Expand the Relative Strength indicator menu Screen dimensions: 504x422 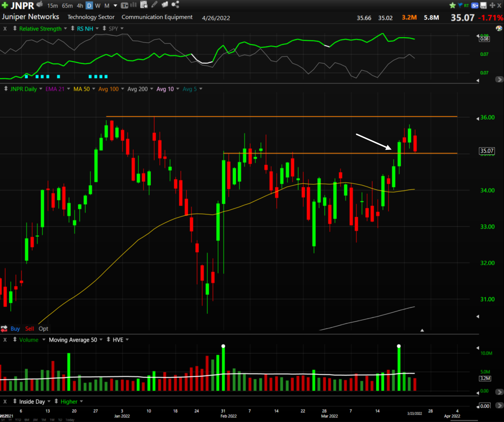(65, 28)
